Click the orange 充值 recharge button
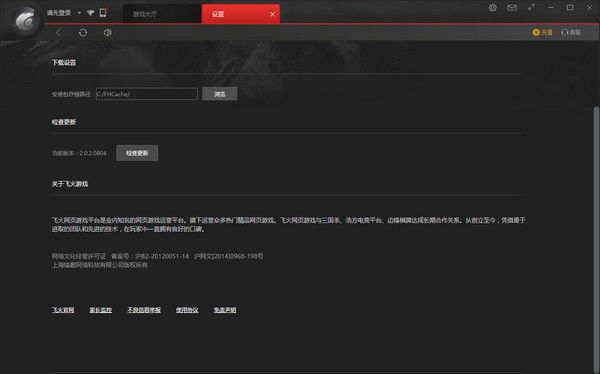This screenshot has width=600, height=374. (x=543, y=32)
